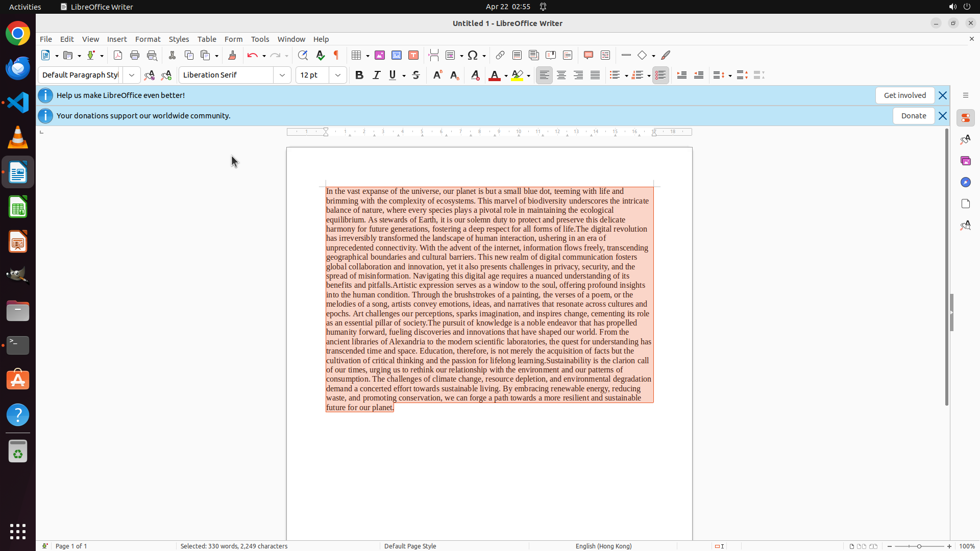Click the zoom slider in status bar
980x551 pixels.
tap(919, 546)
